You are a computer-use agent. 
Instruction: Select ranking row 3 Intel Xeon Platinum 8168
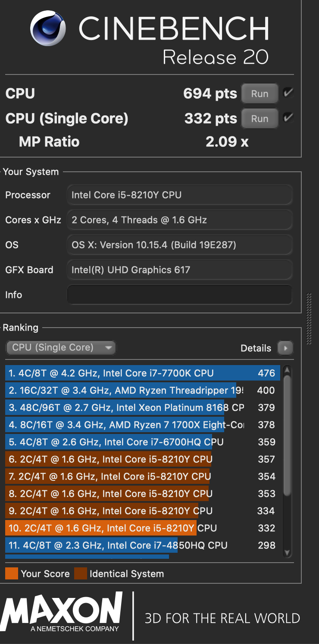tap(143, 407)
